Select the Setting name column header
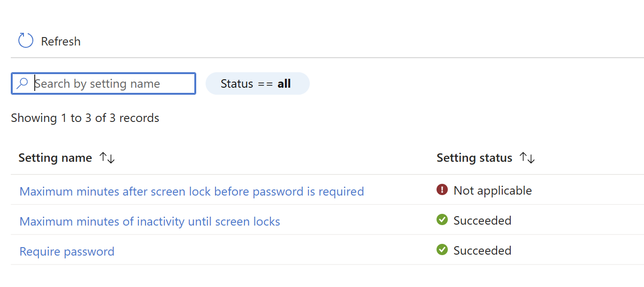Image resolution: width=644 pixels, height=287 pixels. [55, 158]
